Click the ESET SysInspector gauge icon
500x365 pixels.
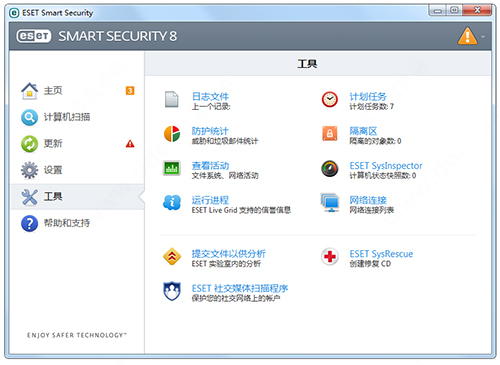pyautogui.click(x=329, y=168)
